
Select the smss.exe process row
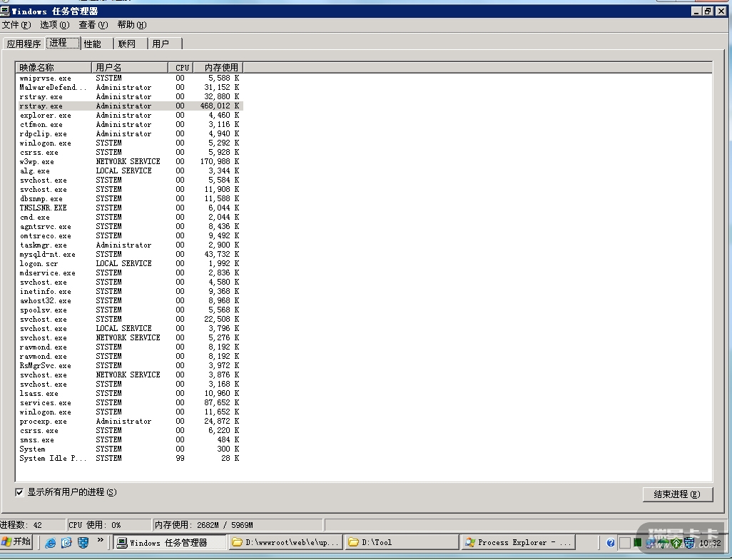(x=129, y=440)
